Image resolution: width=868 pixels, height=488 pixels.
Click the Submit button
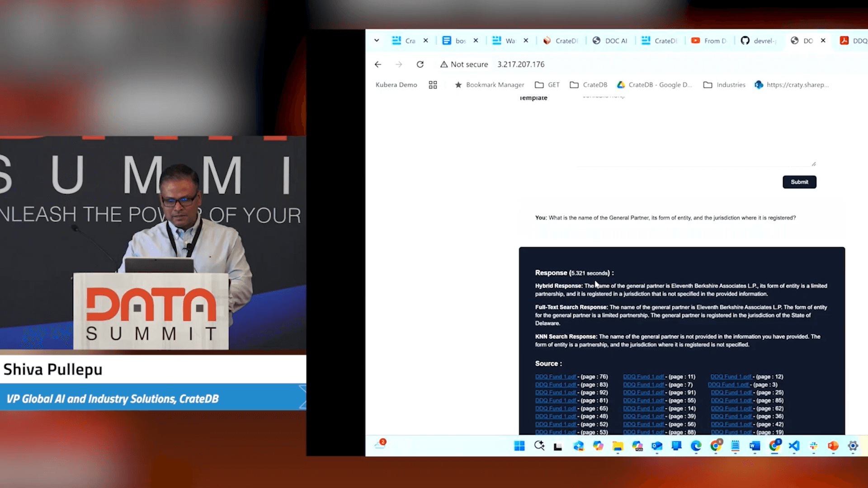click(799, 182)
